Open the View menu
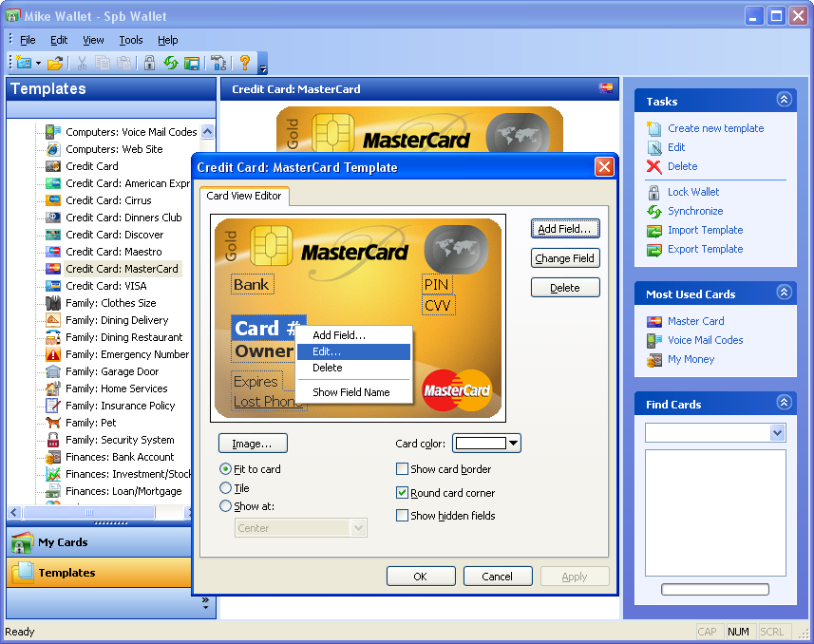 [x=93, y=40]
